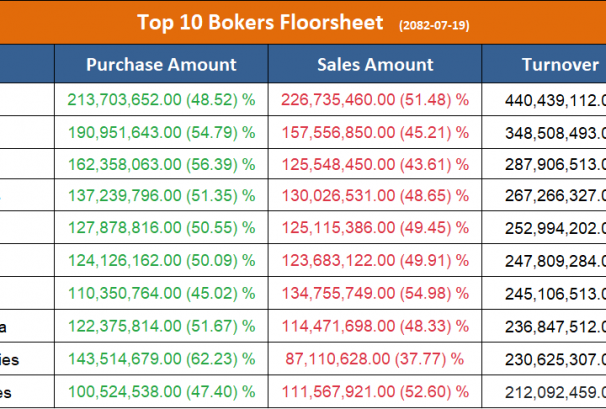The width and height of the screenshot is (606, 409).
Task: Click the Sales Amount column header
Action: (375, 65)
